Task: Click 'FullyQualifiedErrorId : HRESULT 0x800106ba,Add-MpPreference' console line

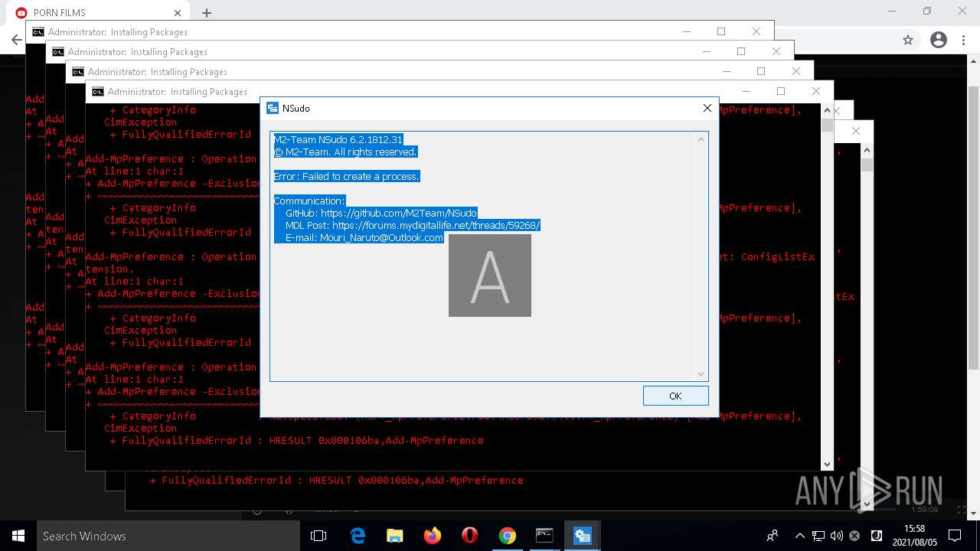Action: (302, 440)
